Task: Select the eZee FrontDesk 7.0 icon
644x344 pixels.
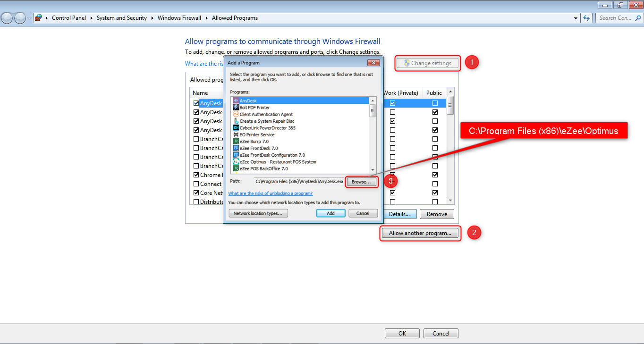Action: (236, 148)
